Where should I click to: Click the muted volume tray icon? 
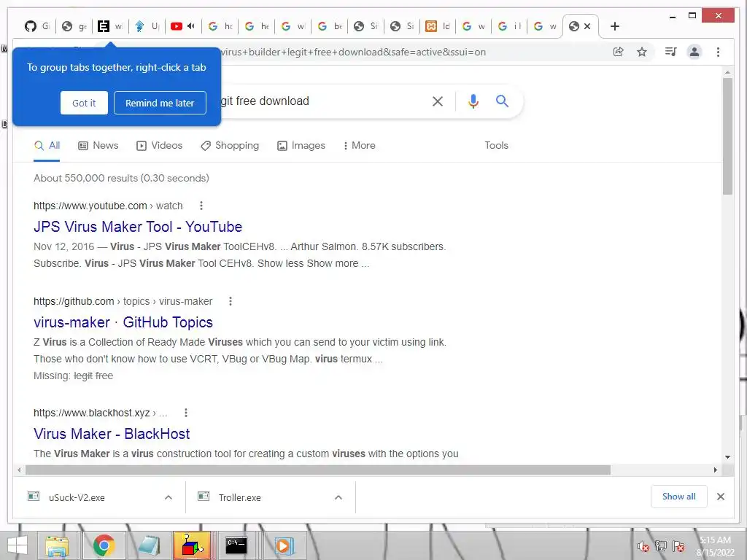[643, 546]
